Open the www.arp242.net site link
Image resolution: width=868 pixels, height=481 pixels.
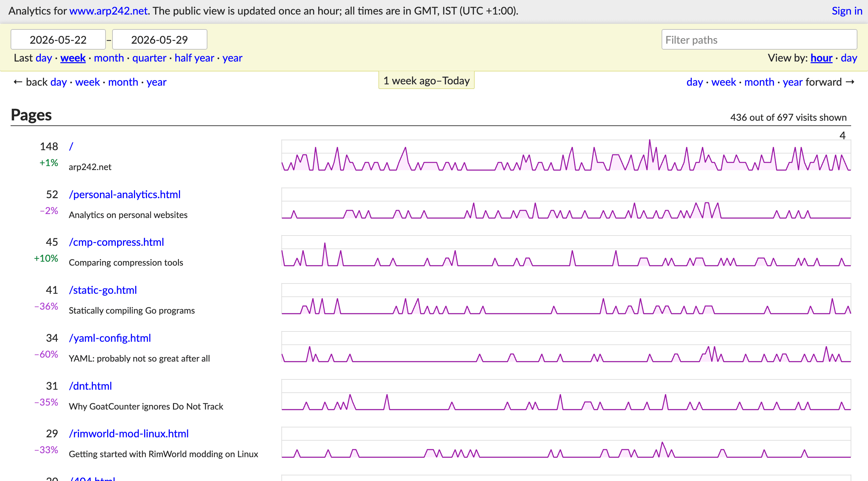point(108,11)
